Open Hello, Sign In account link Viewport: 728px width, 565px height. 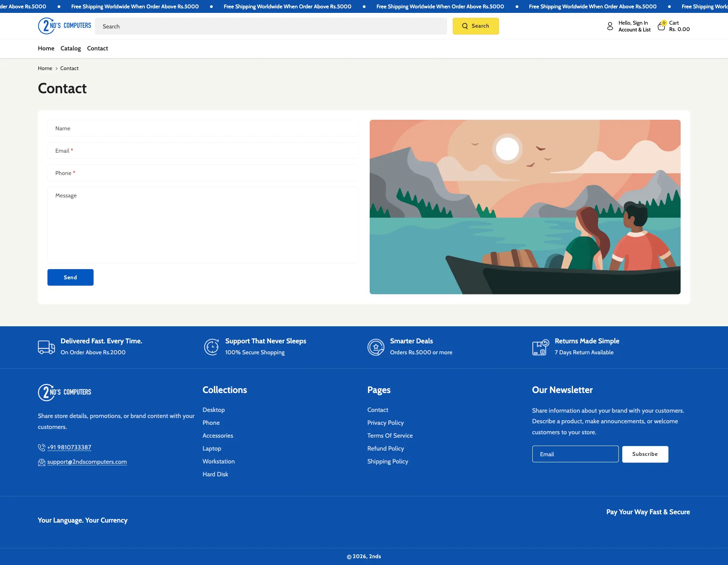(x=634, y=26)
